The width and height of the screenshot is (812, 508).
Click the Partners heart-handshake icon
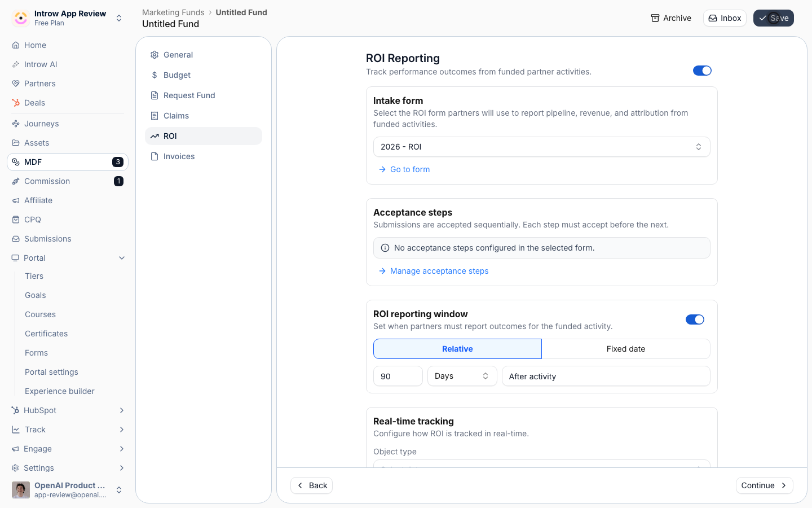click(x=16, y=84)
